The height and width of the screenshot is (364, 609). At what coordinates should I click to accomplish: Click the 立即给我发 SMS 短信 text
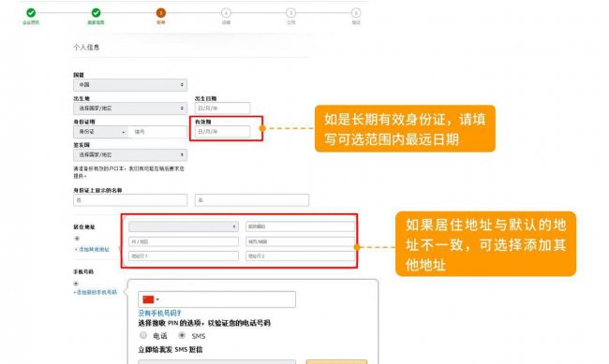pyautogui.click(x=171, y=349)
